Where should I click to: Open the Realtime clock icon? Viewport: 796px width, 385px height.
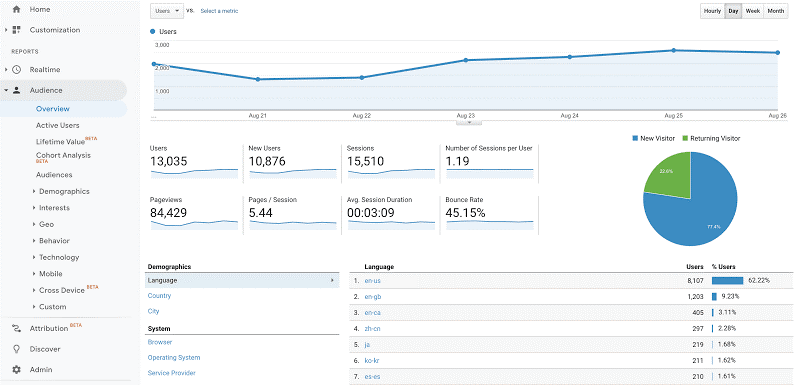[16, 70]
